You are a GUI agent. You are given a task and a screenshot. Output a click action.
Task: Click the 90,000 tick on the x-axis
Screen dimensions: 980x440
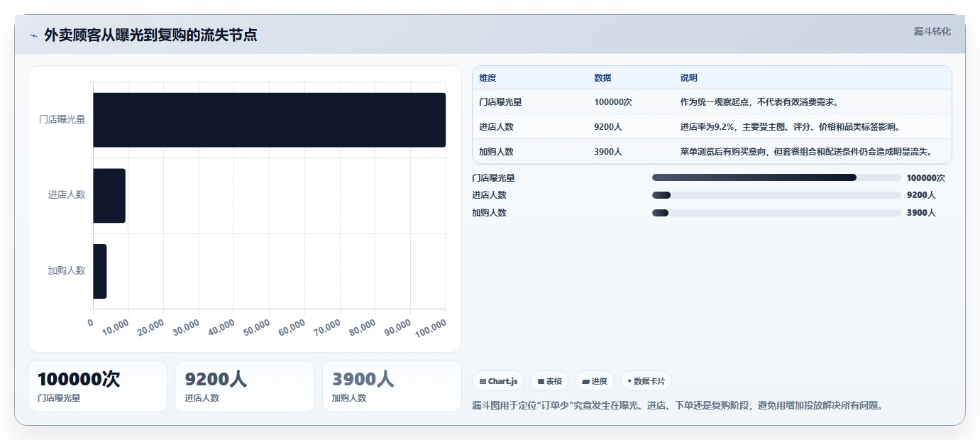[x=399, y=327]
